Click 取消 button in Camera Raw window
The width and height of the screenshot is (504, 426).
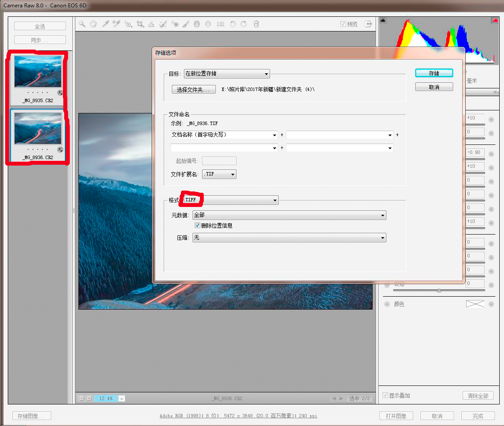[437, 416]
